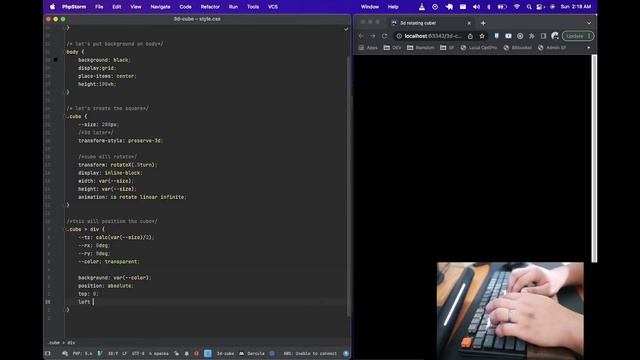Open the Tools menu
Screen dimensions: 640x360
pos(253,7)
